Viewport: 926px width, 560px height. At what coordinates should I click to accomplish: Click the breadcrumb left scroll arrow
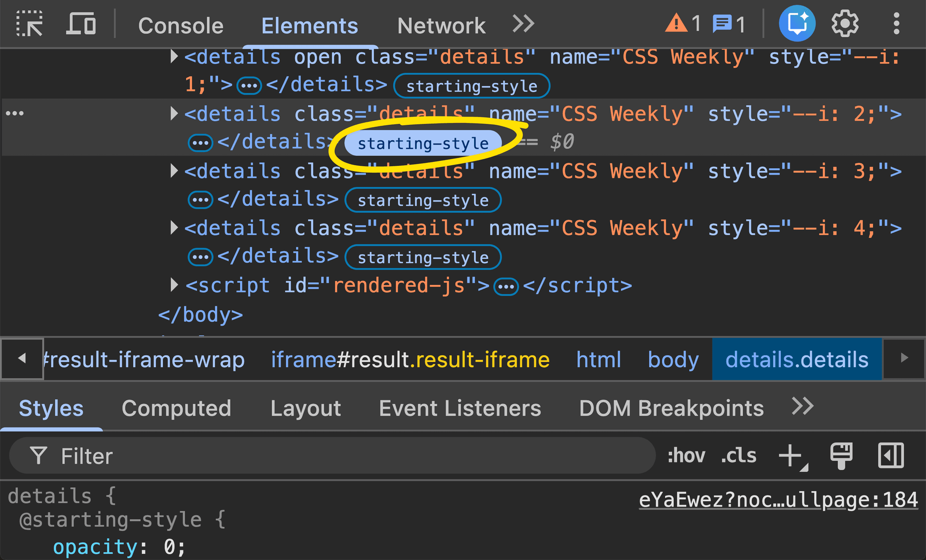pos(22,359)
